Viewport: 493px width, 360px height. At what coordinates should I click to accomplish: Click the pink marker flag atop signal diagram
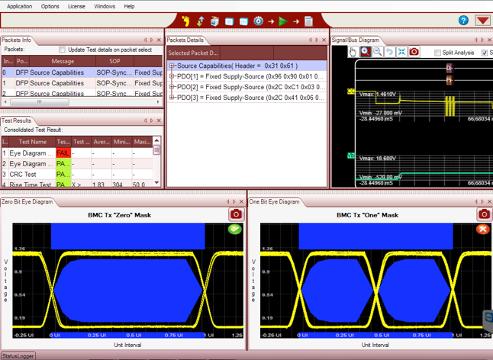click(449, 68)
